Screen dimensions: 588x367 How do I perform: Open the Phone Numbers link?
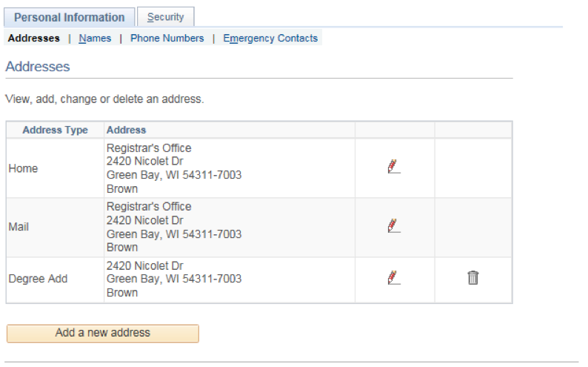pyautogui.click(x=167, y=39)
